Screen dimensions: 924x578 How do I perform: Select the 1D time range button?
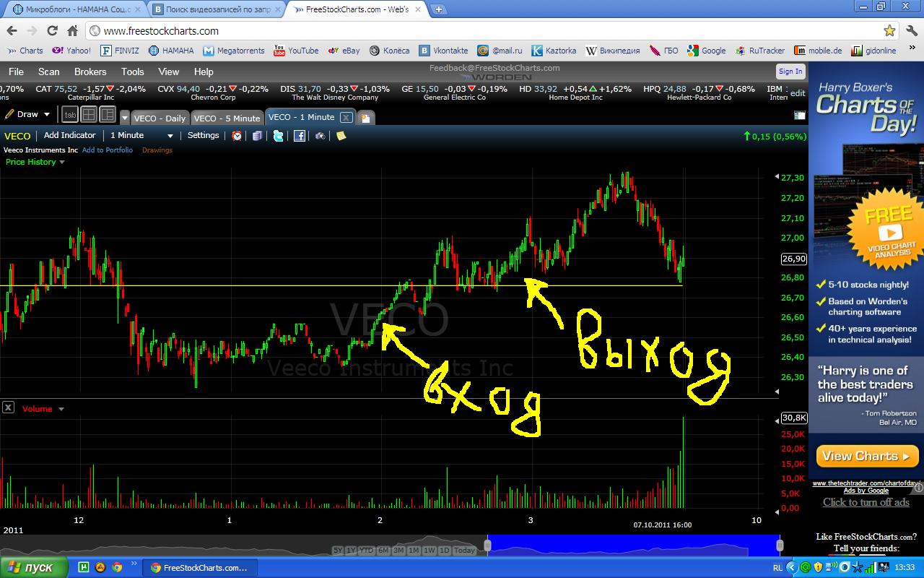click(445, 551)
